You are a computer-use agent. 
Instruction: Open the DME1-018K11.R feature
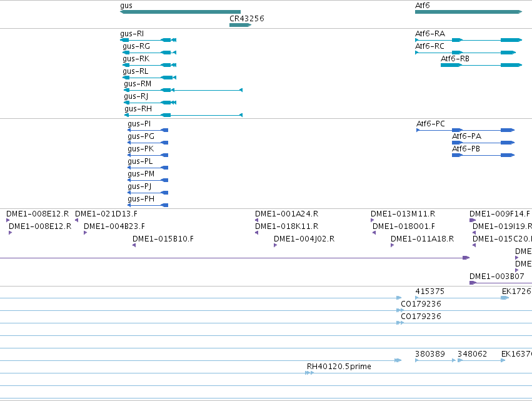pyautogui.click(x=256, y=233)
